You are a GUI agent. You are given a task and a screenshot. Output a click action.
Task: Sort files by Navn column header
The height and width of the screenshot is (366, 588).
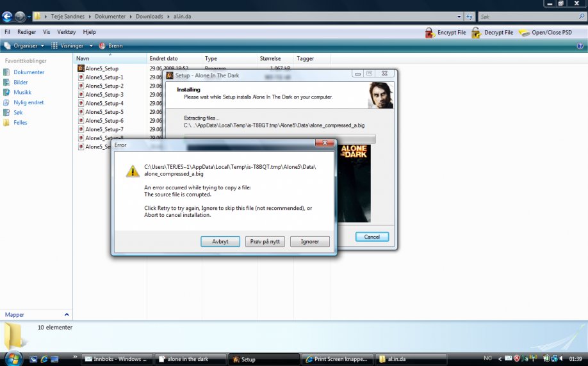[x=110, y=58]
